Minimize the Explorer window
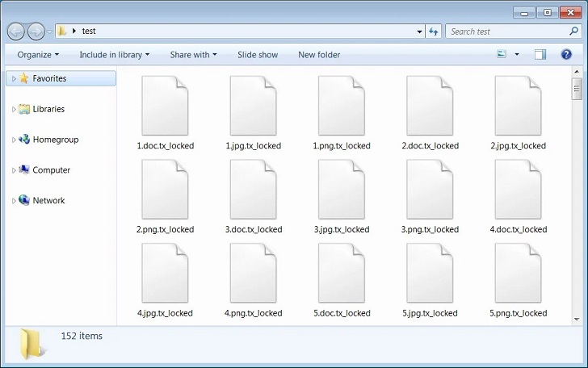This screenshot has width=588, height=368. pyautogui.click(x=524, y=13)
